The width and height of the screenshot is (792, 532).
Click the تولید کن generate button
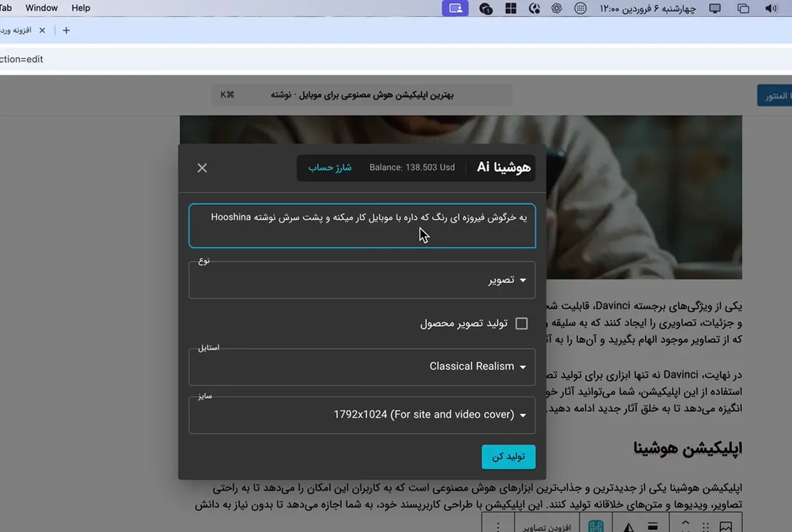(508, 457)
